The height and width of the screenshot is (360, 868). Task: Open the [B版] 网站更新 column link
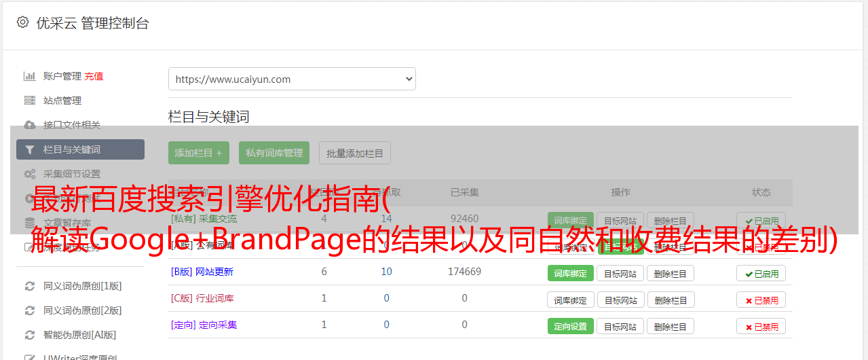coord(202,272)
